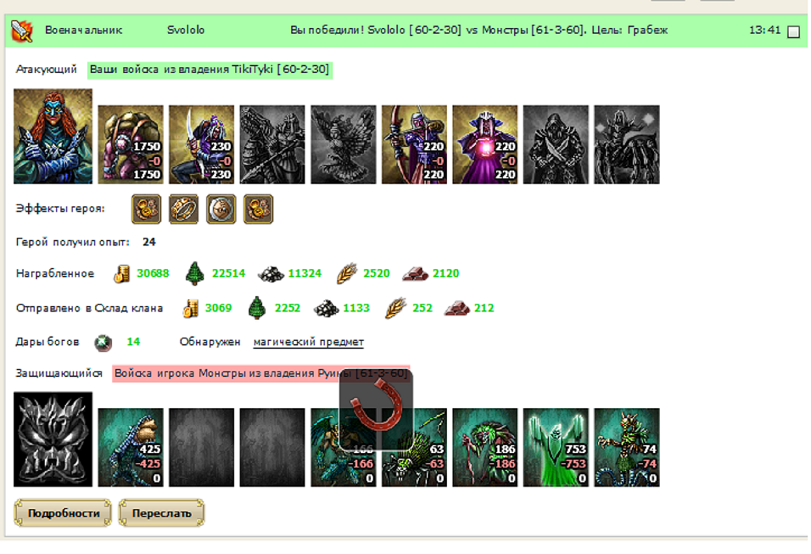Tick the checkbox next to 13:41
Viewport: 811px width, 554px height.
click(x=793, y=32)
